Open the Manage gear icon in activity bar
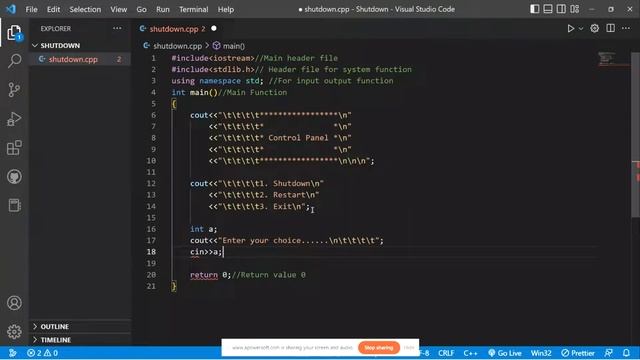640x360 pixels. (14, 331)
